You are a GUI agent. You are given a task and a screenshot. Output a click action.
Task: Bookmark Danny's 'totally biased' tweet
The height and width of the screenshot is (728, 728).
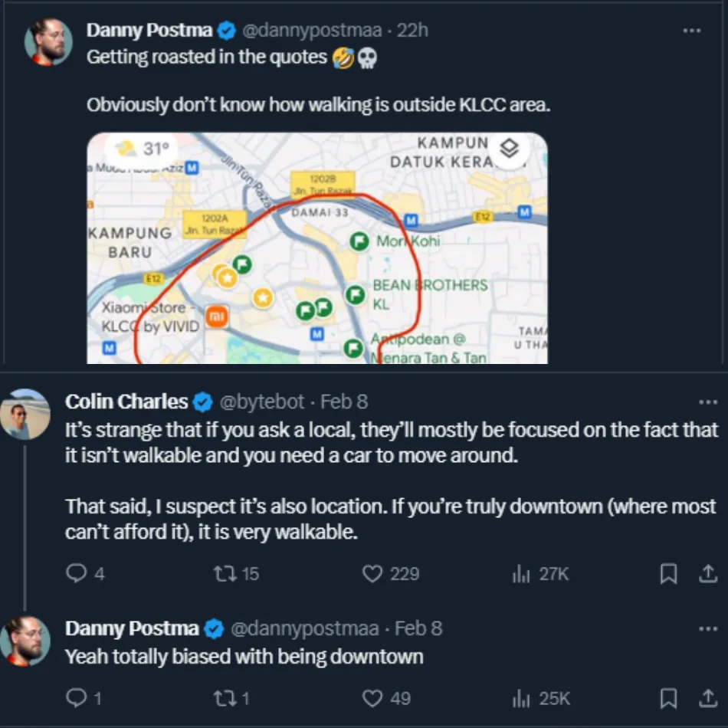click(668, 697)
